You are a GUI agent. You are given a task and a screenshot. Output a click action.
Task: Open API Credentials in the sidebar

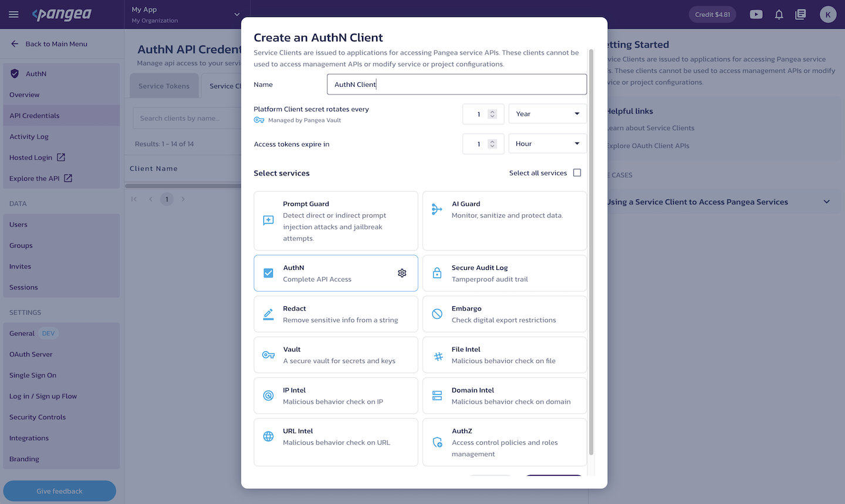click(61, 116)
